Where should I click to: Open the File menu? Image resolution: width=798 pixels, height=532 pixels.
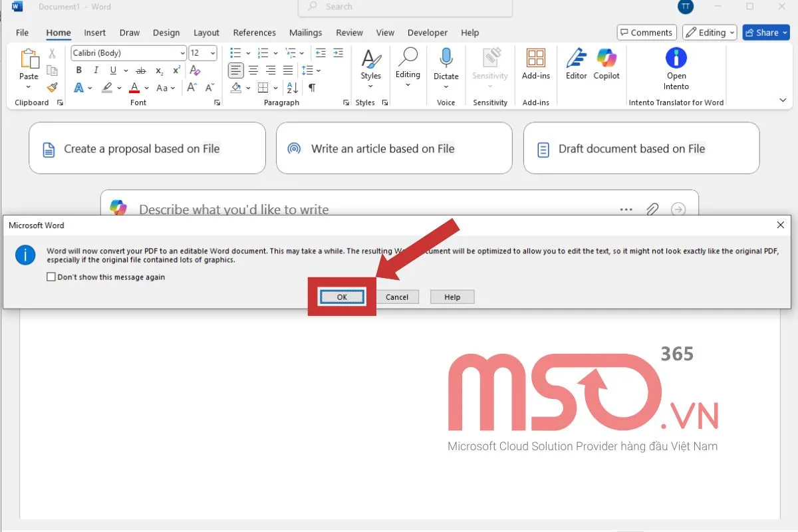(x=22, y=33)
